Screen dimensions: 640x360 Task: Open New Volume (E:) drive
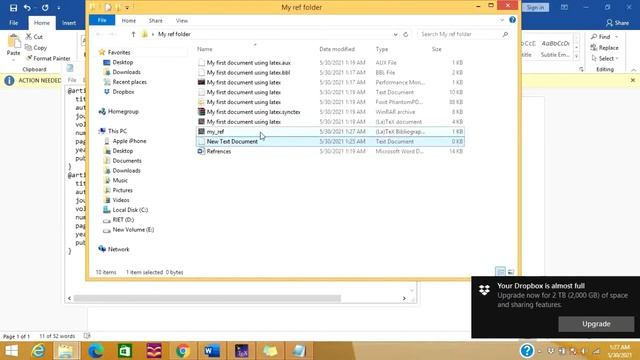coord(133,229)
